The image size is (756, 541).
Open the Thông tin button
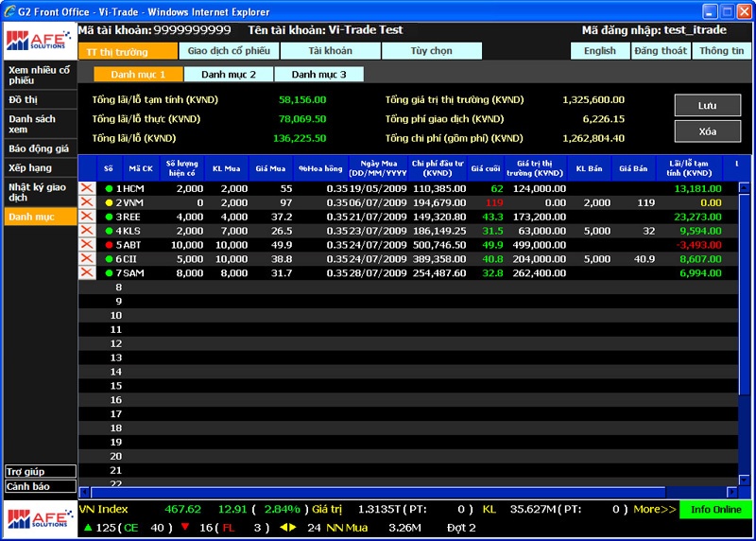point(721,51)
